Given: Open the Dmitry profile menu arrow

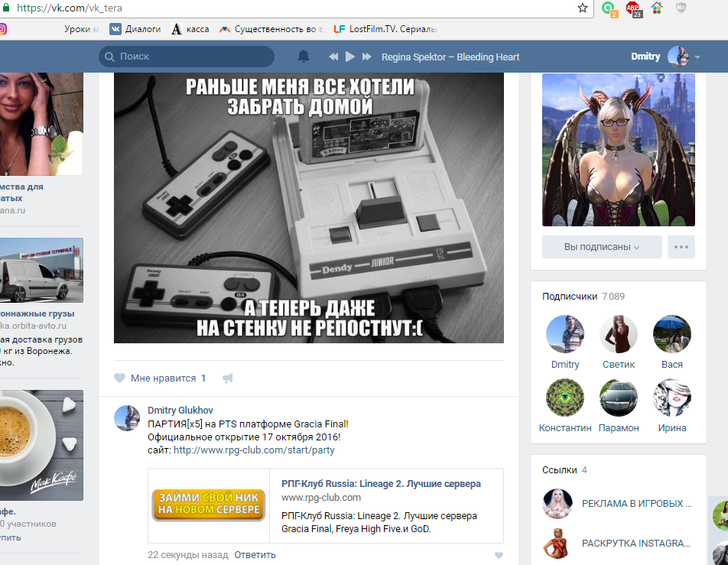Looking at the screenshot, I should tap(697, 57).
